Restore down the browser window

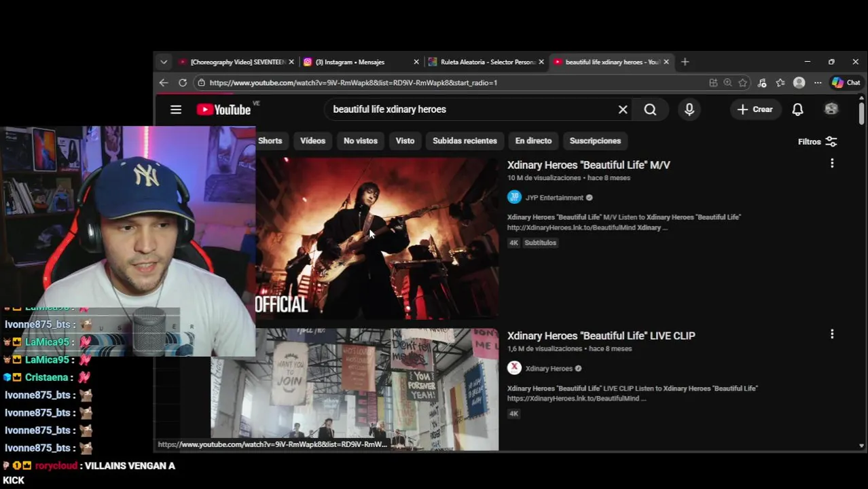coord(831,62)
